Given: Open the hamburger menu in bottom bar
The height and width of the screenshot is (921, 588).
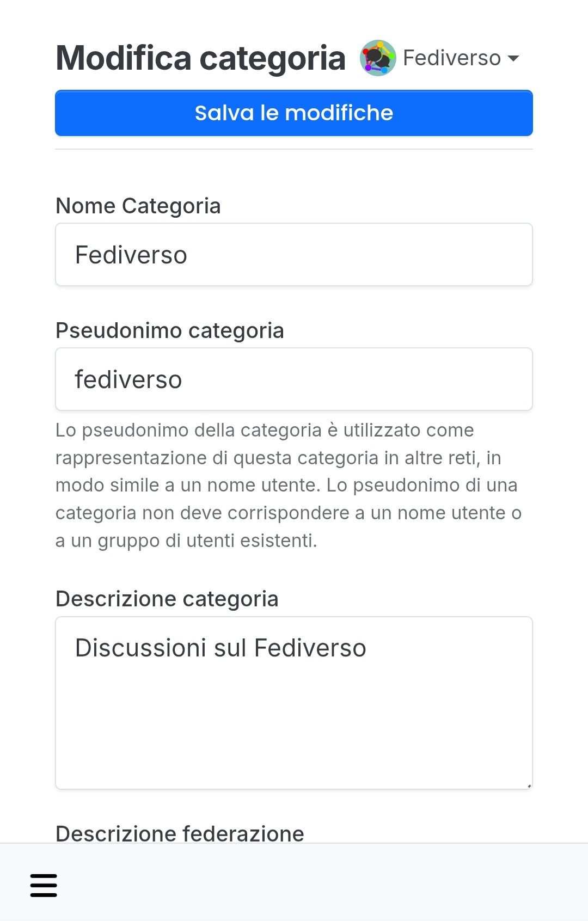Looking at the screenshot, I should (44, 885).
